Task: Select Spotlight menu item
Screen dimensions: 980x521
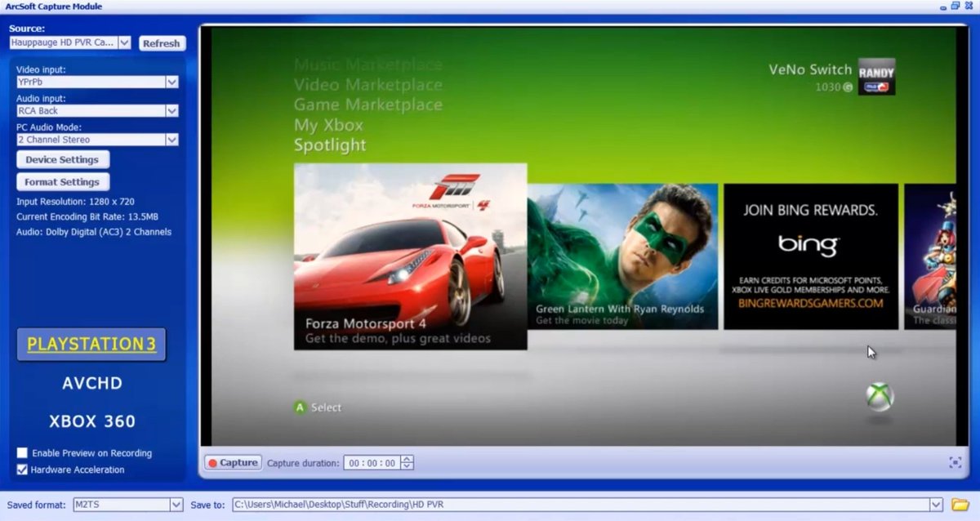Action: (330, 145)
